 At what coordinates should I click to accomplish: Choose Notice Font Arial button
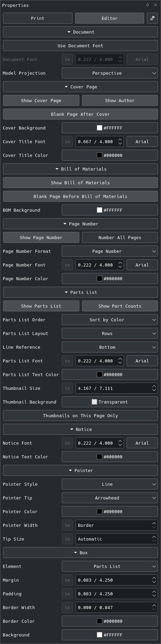click(142, 443)
